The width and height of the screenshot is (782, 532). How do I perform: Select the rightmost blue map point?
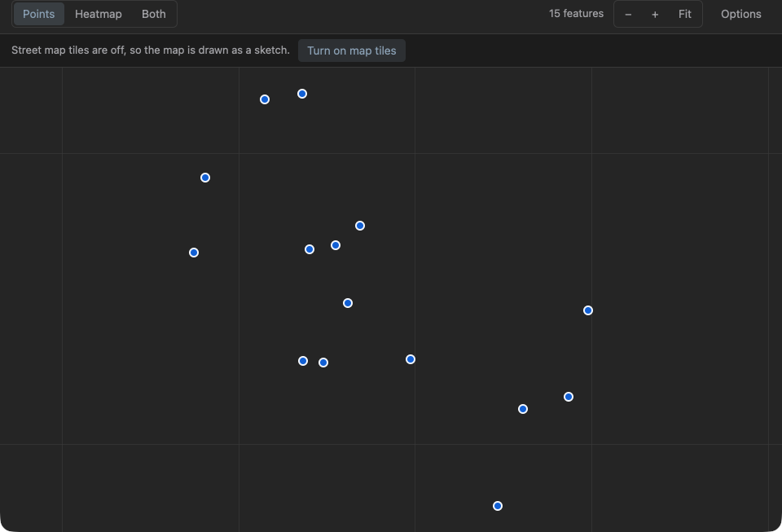coord(588,310)
